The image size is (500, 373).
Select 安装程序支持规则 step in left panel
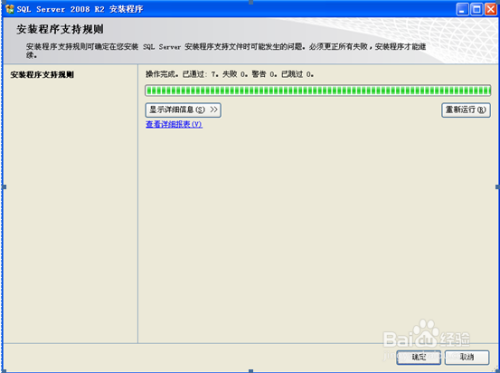click(x=42, y=75)
